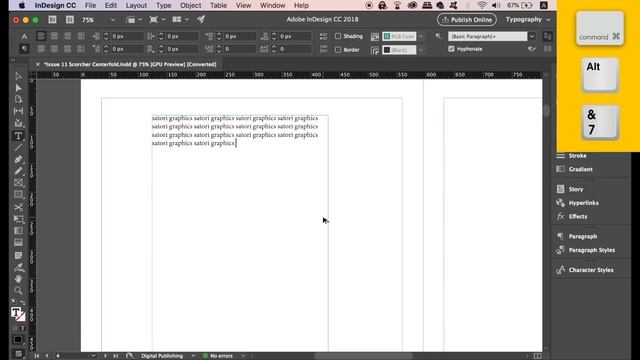Open the Table menu
This screenshot has height=360, width=640.
point(218,5)
